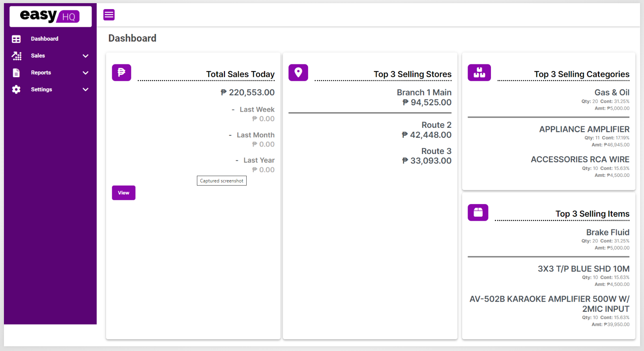
Task: Click the ₱ 33,093.00 amount
Action: 427,161
